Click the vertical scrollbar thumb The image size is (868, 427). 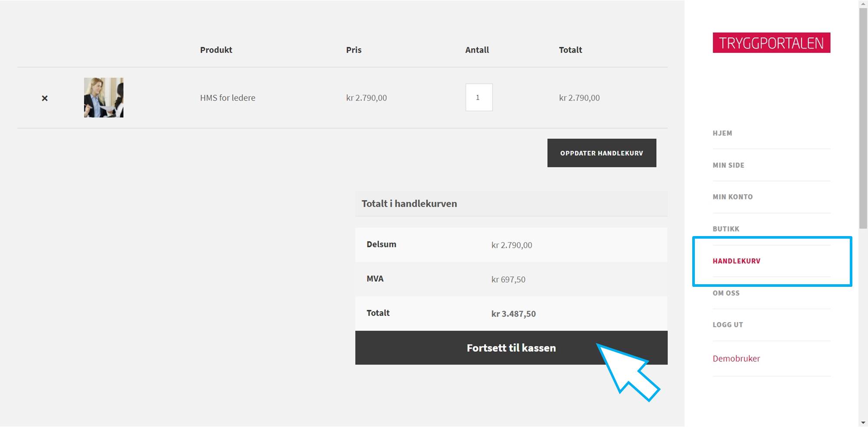(x=863, y=117)
